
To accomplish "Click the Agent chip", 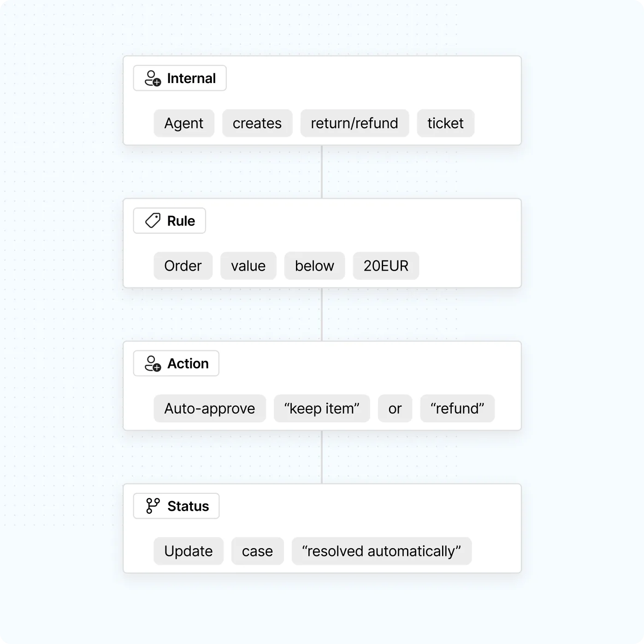I will [184, 123].
